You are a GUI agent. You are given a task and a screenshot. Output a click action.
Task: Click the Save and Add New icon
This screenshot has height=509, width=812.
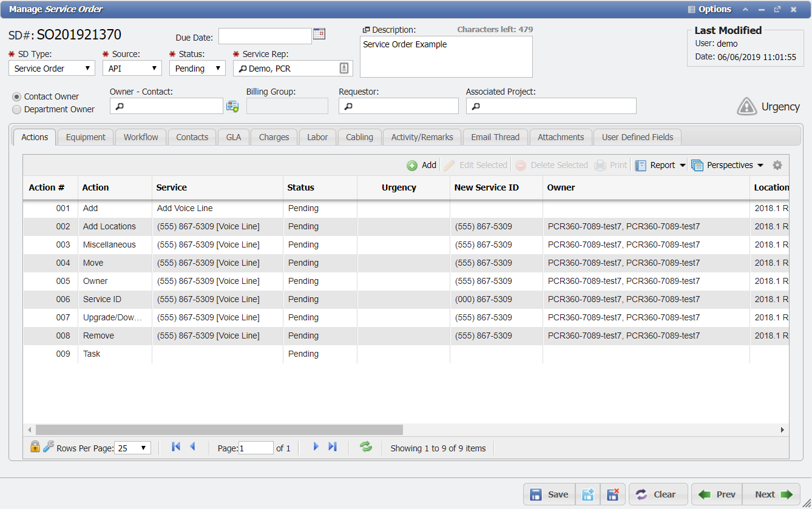(x=587, y=494)
